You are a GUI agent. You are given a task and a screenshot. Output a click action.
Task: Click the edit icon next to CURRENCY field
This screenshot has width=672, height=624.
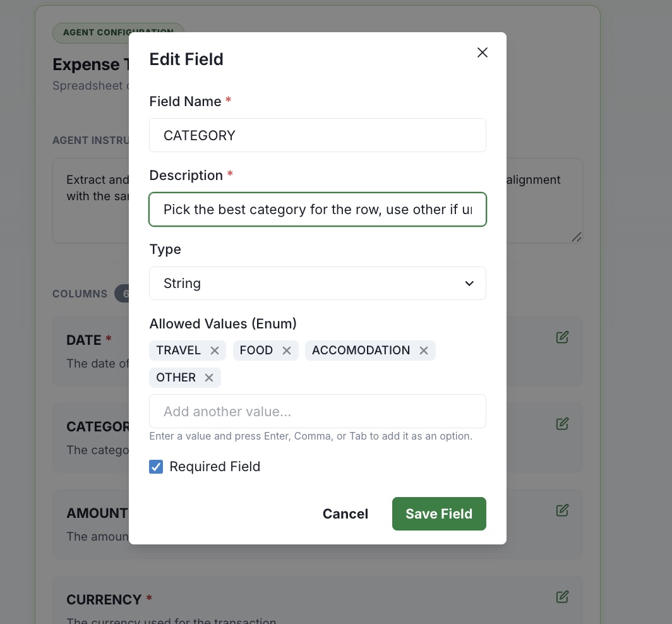pyautogui.click(x=562, y=596)
